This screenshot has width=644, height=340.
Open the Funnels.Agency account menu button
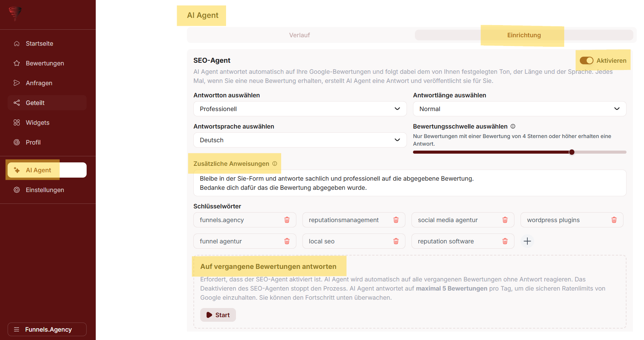[47, 329]
